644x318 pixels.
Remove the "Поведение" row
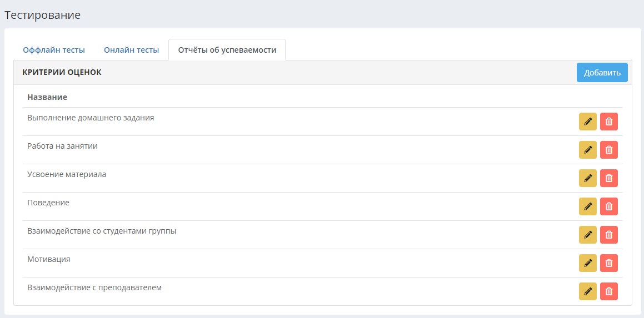click(608, 206)
